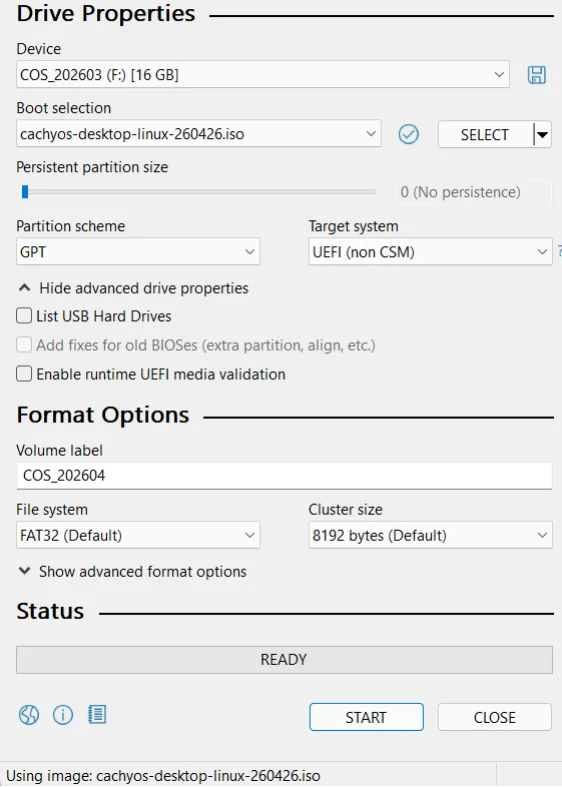Open language selection globe icon

[29, 714]
